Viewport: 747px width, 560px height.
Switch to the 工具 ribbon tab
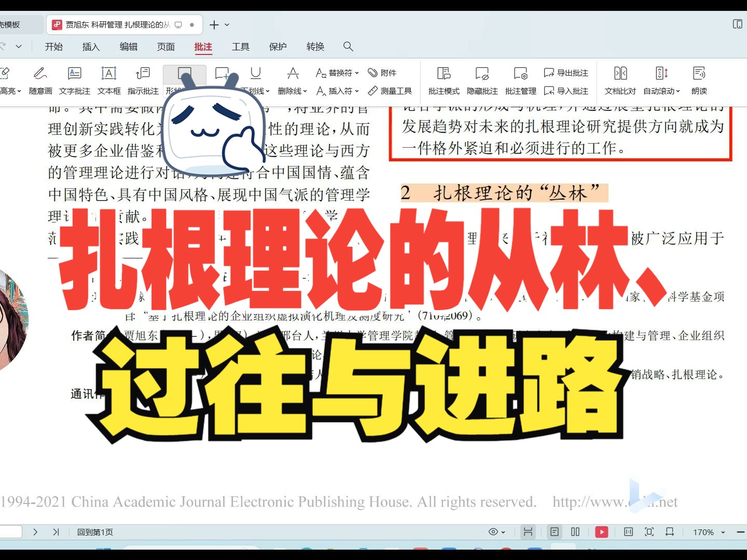[x=241, y=47]
